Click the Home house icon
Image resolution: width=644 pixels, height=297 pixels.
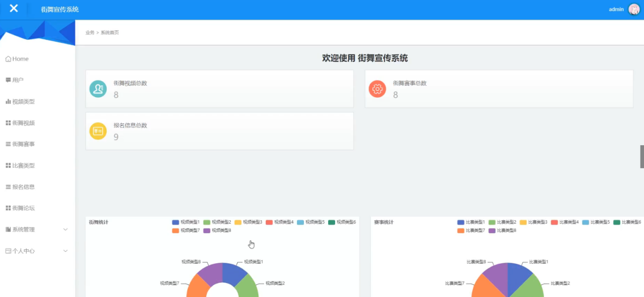tap(8, 59)
